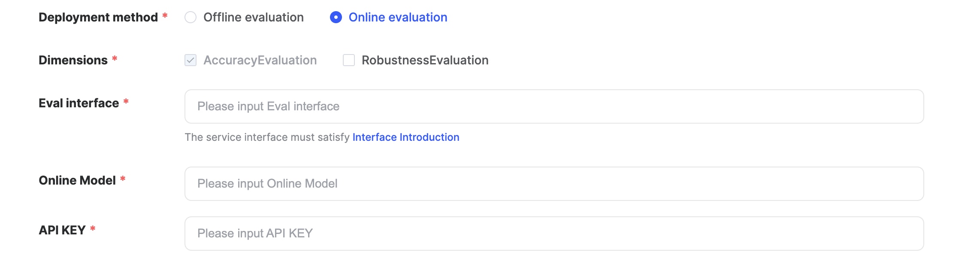This screenshot has height=261, width=980.
Task: Focus the Online Model input field
Action: pos(554,184)
